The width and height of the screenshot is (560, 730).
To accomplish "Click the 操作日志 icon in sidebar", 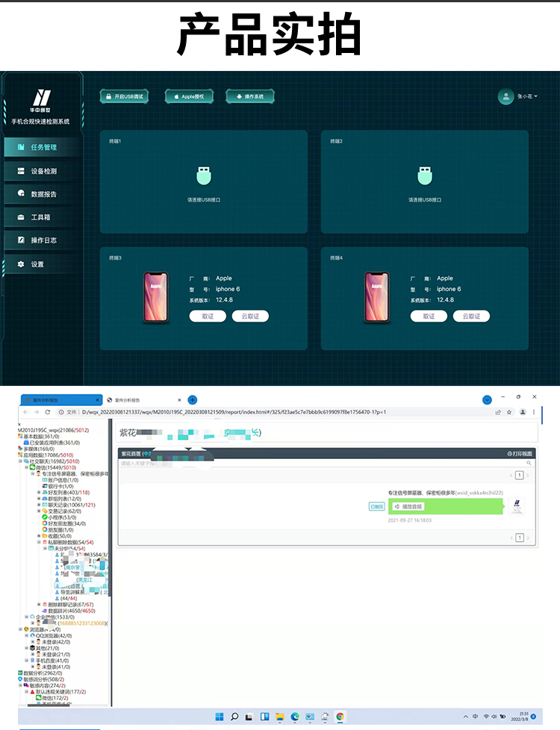I will point(21,240).
